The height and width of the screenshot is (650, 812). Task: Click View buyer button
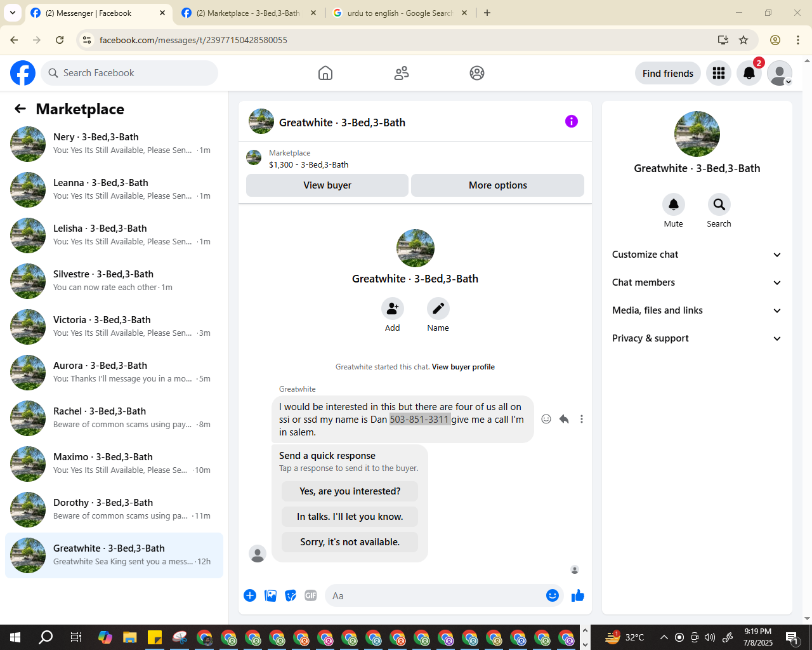327,185
